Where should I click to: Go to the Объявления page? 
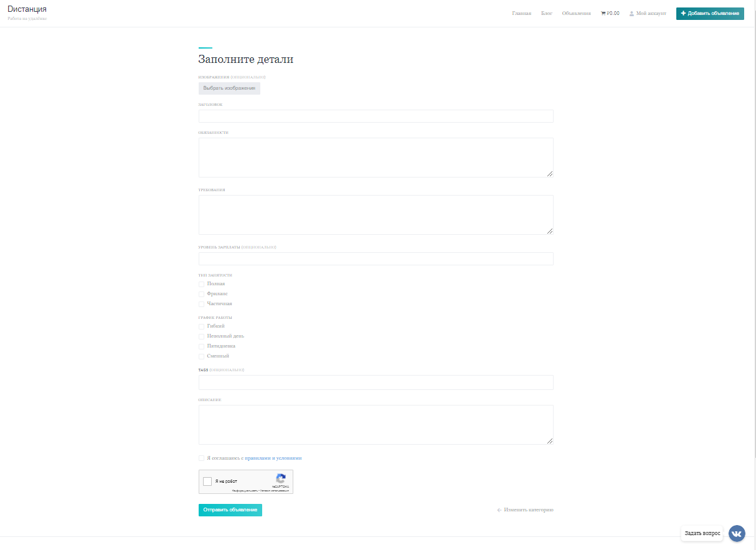point(576,12)
